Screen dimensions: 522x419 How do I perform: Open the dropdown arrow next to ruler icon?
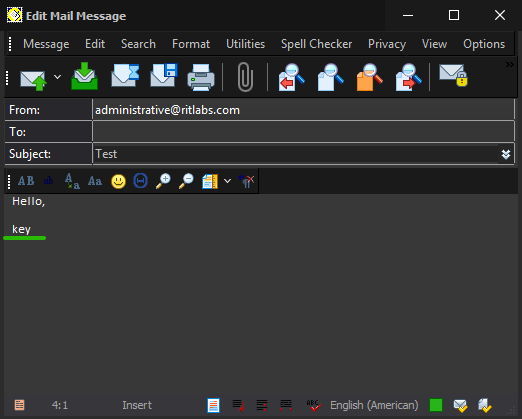[x=227, y=181]
